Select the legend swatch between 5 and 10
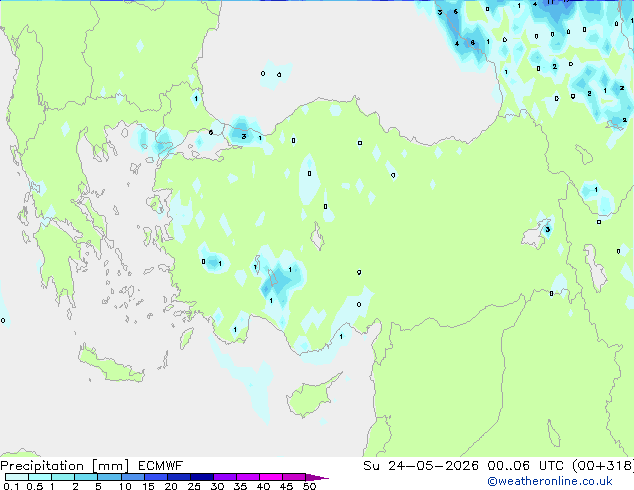Image resolution: width=634 pixels, height=490 pixels. [x=109, y=477]
